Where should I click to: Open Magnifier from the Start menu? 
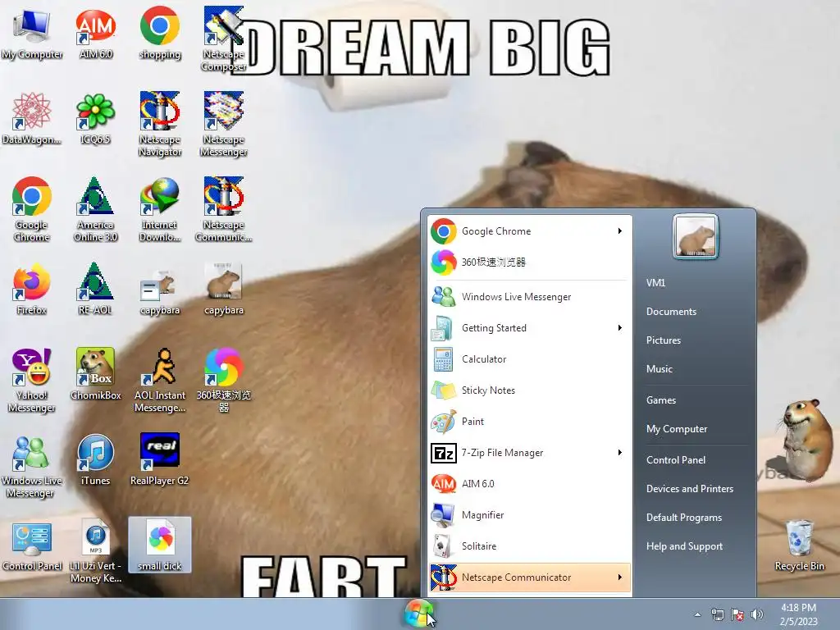pyautogui.click(x=529, y=515)
